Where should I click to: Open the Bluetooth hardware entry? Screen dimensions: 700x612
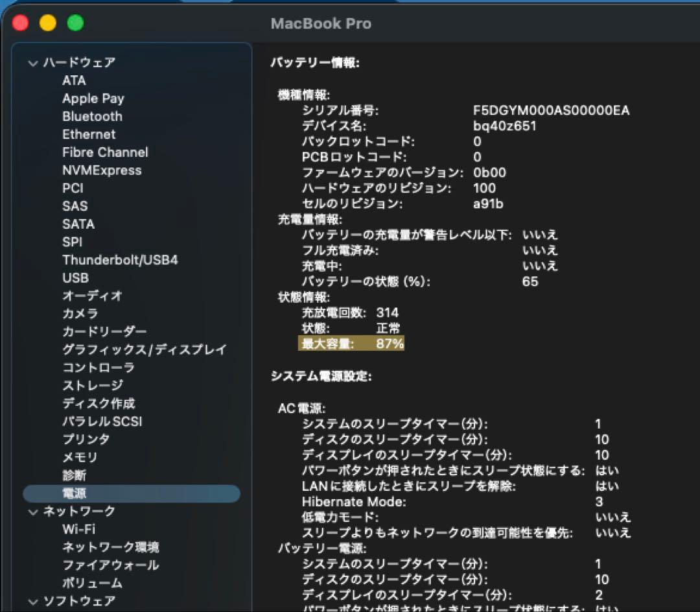(x=93, y=117)
